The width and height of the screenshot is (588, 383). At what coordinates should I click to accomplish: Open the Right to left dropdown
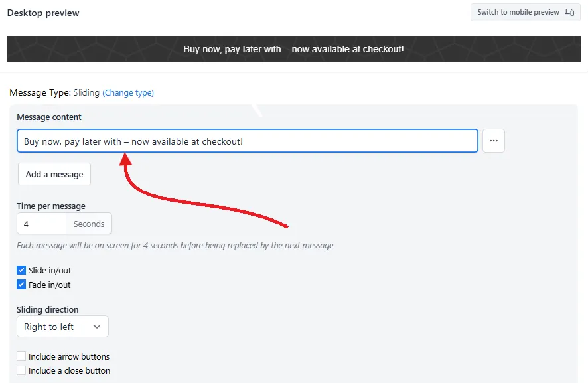click(x=62, y=327)
